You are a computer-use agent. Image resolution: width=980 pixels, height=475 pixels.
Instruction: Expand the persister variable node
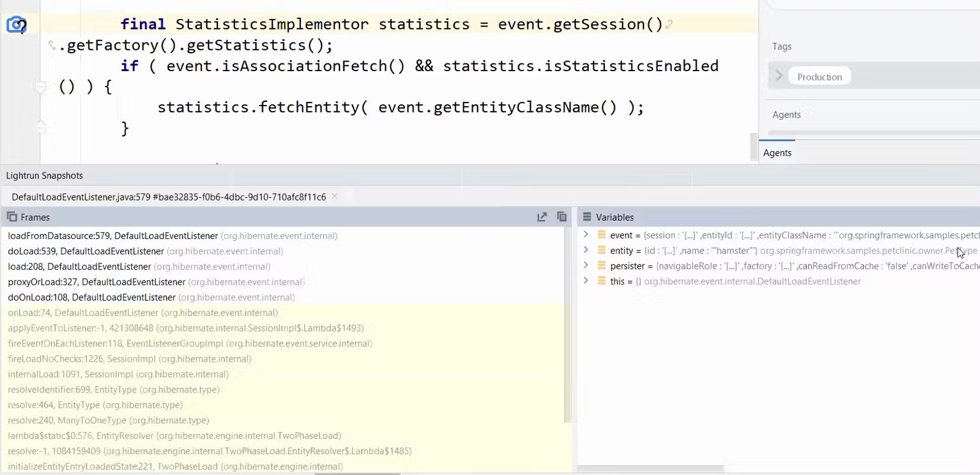(586, 266)
